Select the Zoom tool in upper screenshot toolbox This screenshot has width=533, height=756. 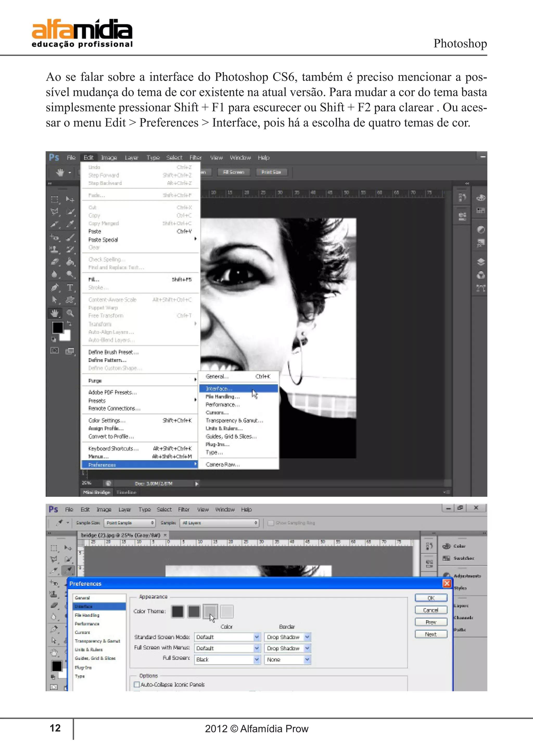click(70, 313)
